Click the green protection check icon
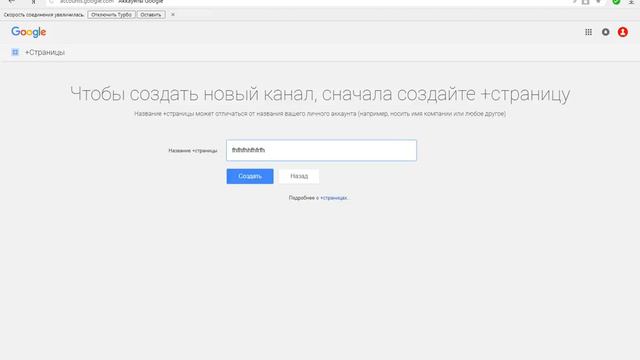Image resolution: width=640 pixels, height=360 pixels. (616, 2)
